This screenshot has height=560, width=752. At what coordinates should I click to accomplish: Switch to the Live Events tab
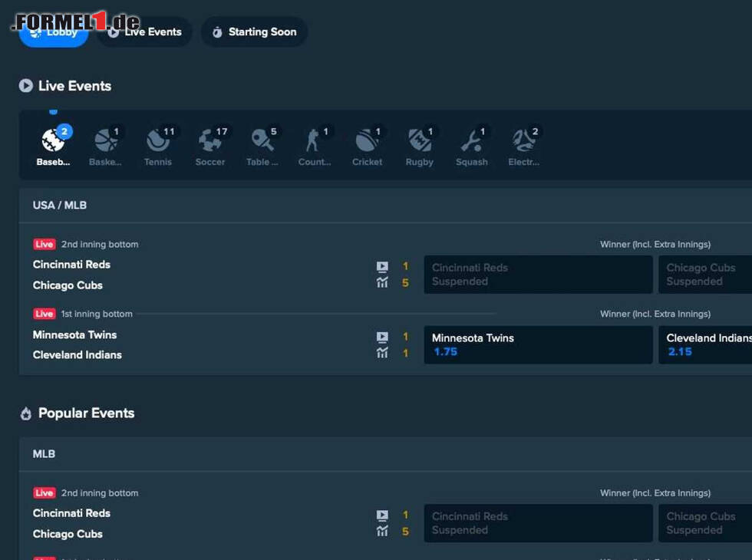coord(144,32)
